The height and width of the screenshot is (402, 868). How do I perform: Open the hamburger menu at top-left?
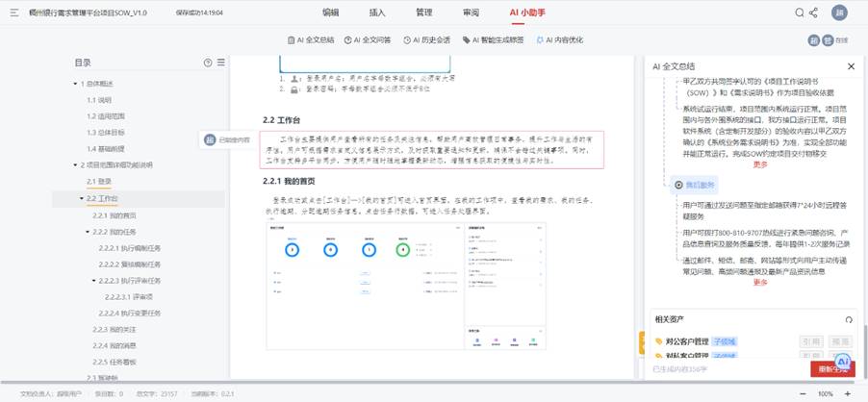[14, 13]
